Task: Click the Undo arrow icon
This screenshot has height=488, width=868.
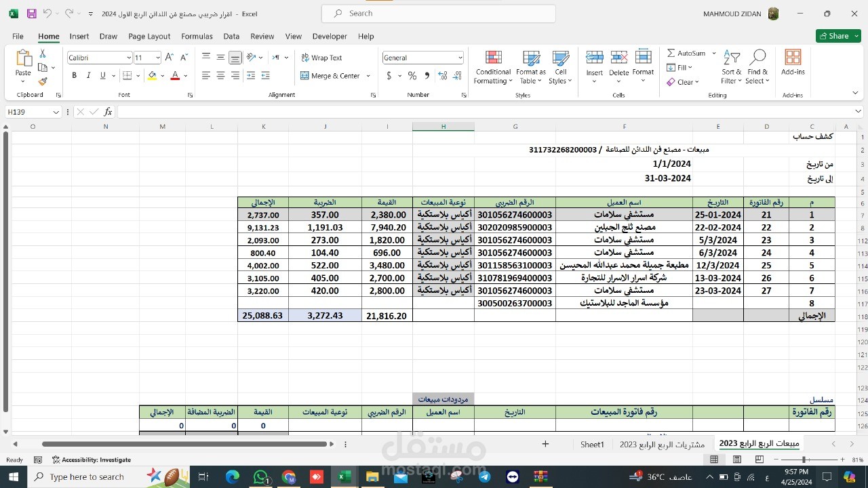Action: pyautogui.click(x=47, y=14)
